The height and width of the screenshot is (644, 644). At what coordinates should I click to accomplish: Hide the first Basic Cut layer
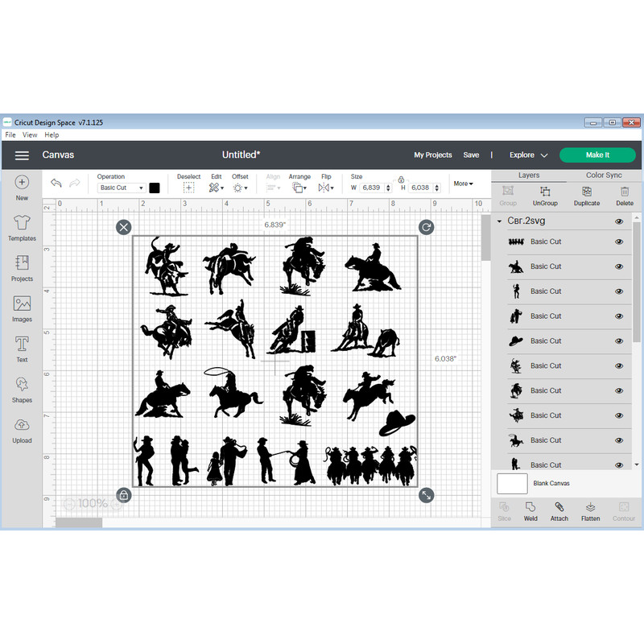click(619, 242)
